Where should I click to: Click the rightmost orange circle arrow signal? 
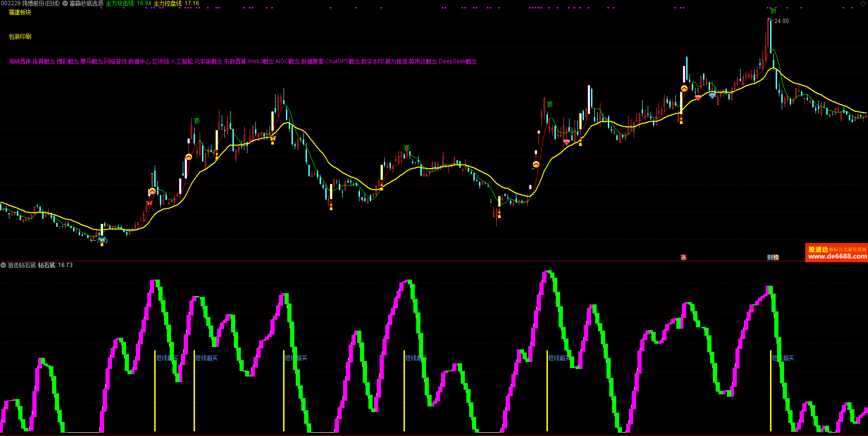[684, 89]
